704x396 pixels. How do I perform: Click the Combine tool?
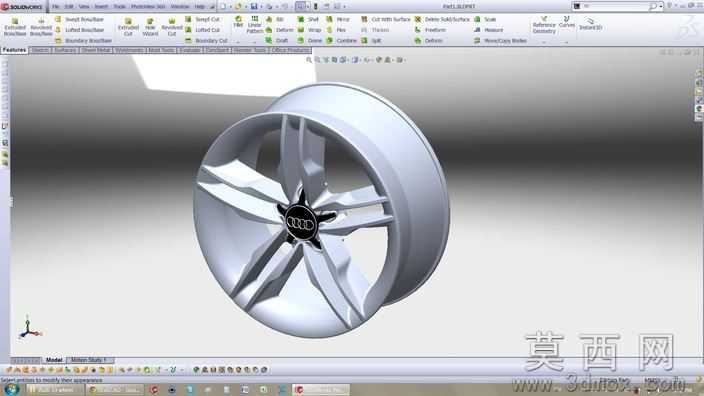tap(341, 40)
